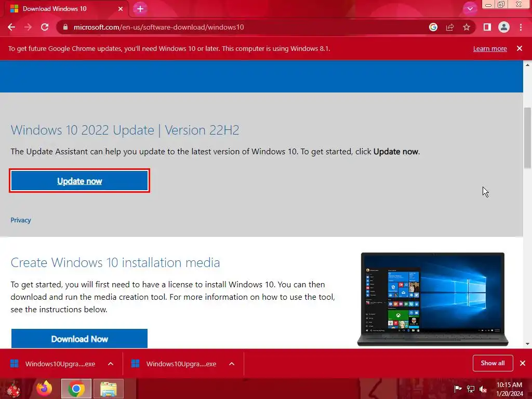The height and width of the screenshot is (399, 532).
Task: Share this page using the share icon
Action: coord(450,27)
